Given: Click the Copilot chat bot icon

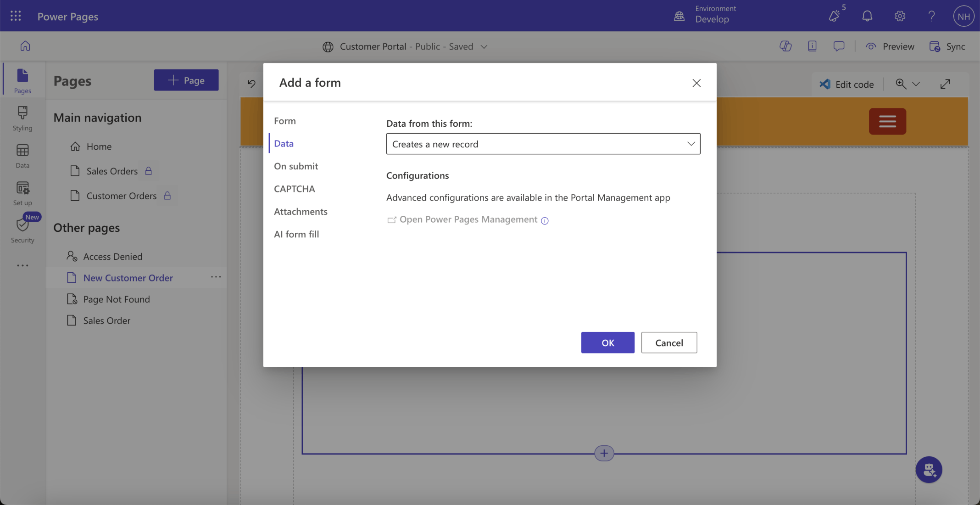Looking at the screenshot, I should pyautogui.click(x=929, y=469).
